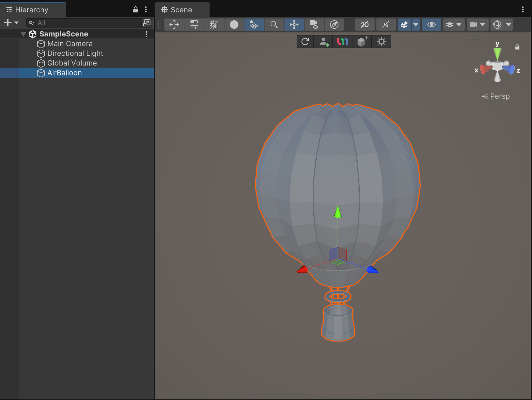This screenshot has height=400, width=532.
Task: Click the colorful version control icon
Action: tap(343, 42)
